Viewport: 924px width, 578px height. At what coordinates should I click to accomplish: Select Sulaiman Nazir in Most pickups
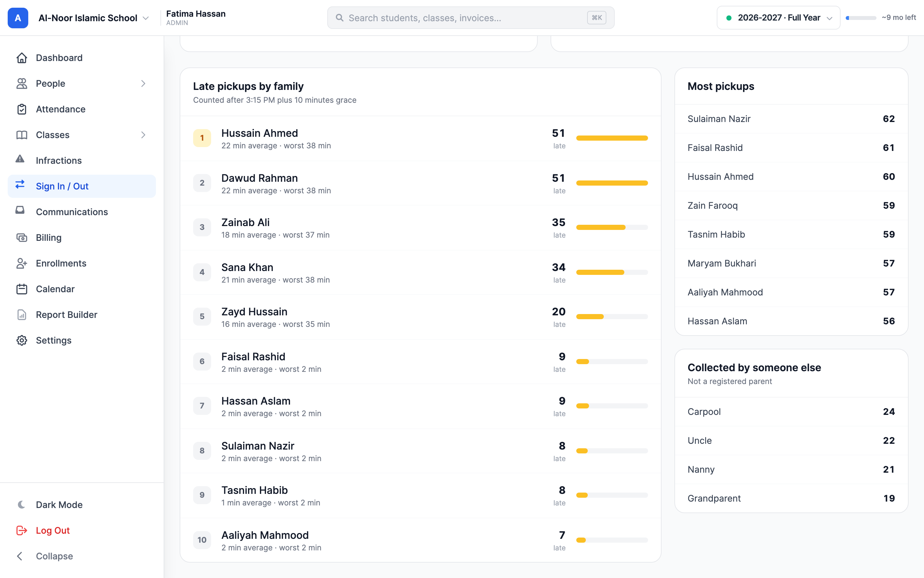coord(791,119)
